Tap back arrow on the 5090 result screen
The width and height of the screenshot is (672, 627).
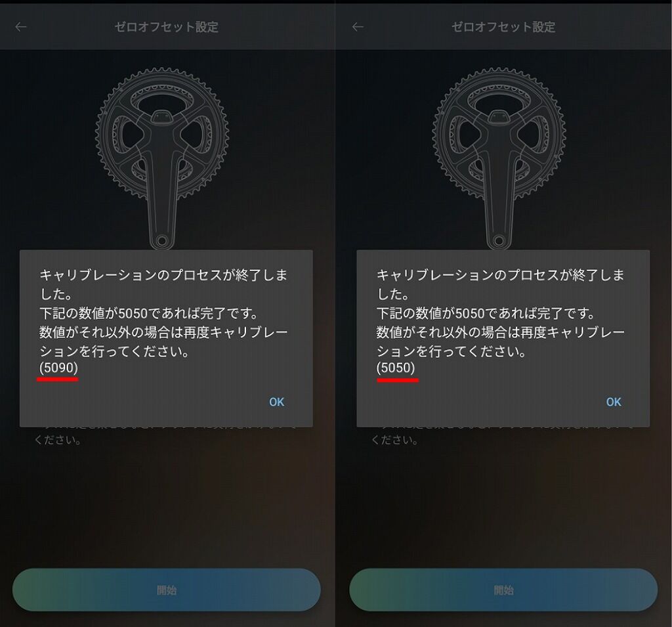tap(21, 27)
